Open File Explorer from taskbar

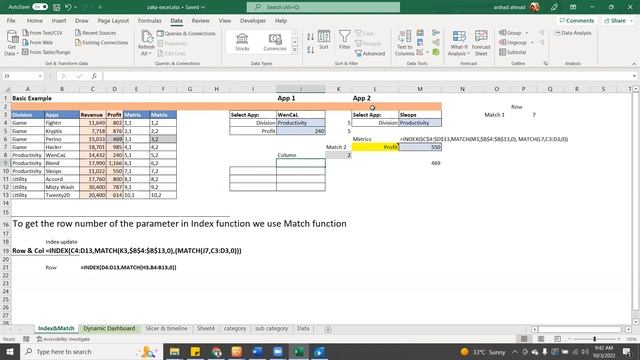174,351
